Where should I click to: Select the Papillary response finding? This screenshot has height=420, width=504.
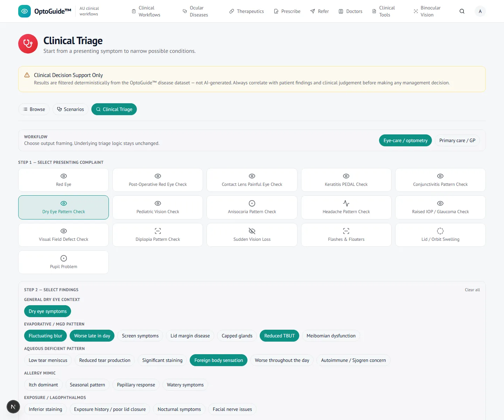(136, 385)
